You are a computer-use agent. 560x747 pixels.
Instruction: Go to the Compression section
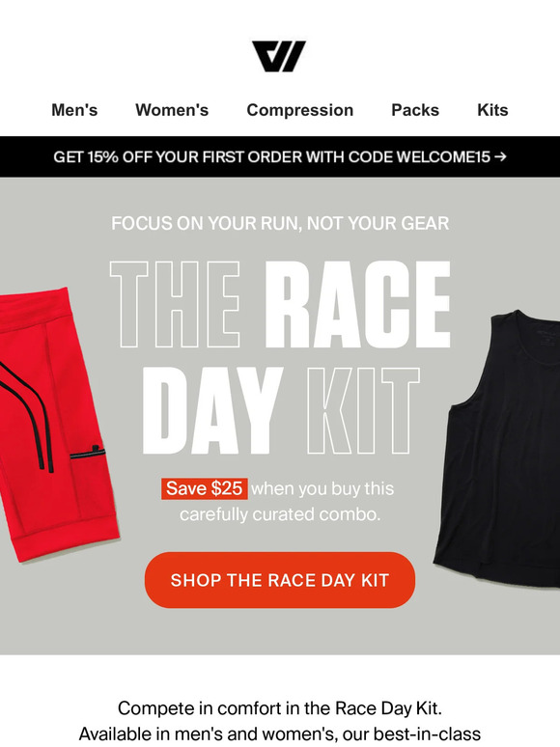[299, 110]
